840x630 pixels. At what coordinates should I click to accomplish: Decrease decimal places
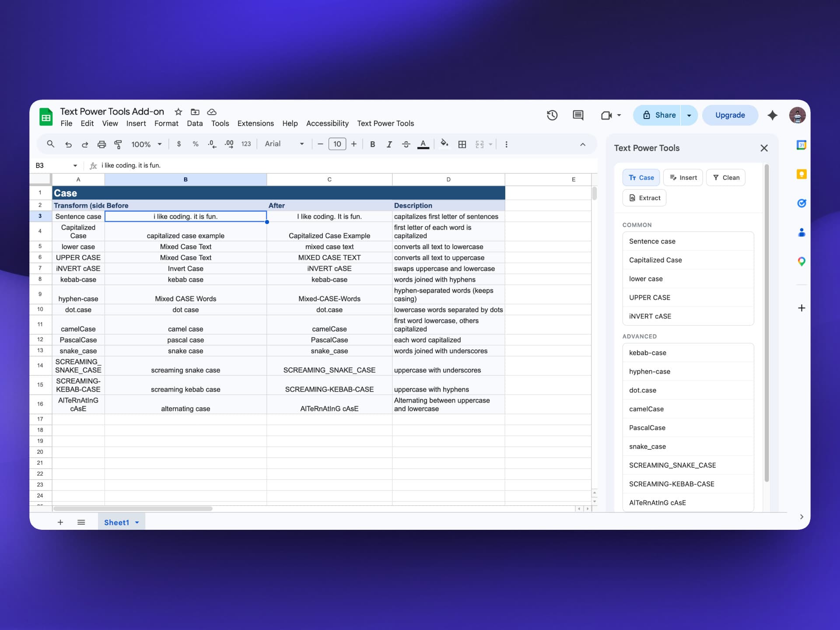click(212, 144)
